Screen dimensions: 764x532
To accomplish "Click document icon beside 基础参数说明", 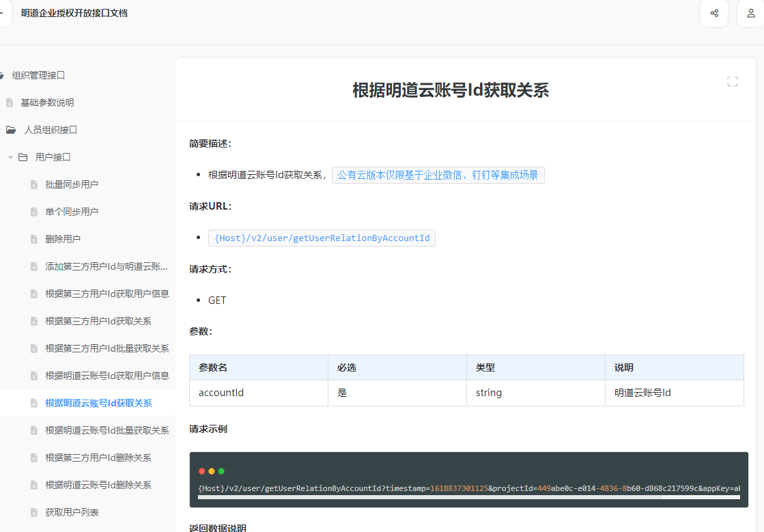I will click(10, 102).
